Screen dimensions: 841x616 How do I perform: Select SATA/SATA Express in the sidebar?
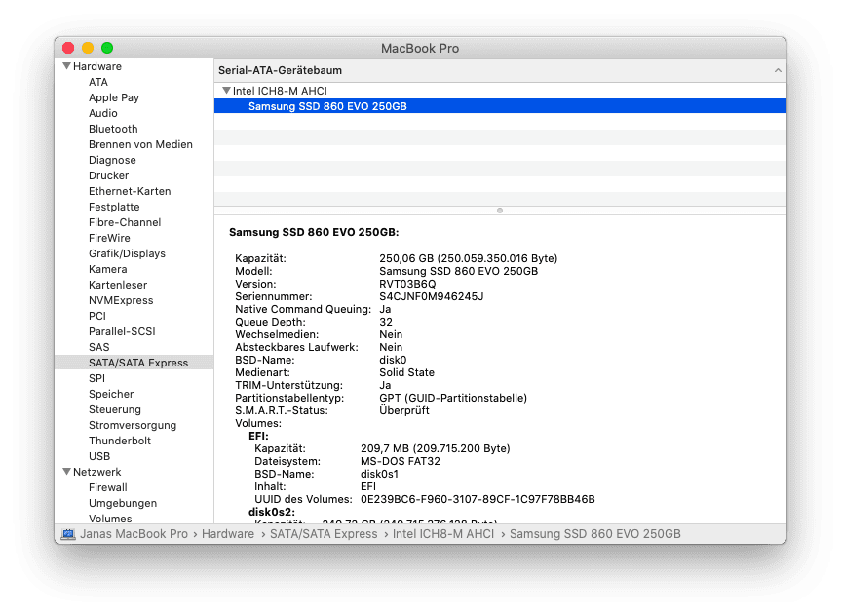[x=134, y=363]
